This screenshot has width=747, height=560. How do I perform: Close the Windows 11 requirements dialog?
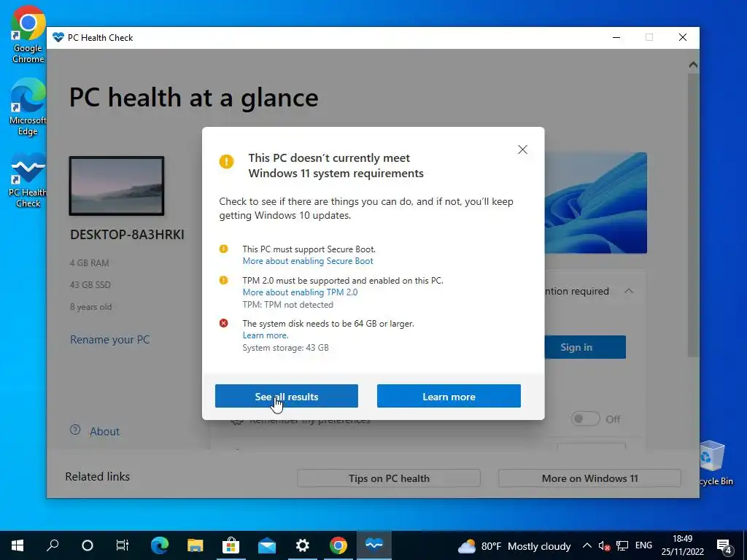[x=522, y=149]
